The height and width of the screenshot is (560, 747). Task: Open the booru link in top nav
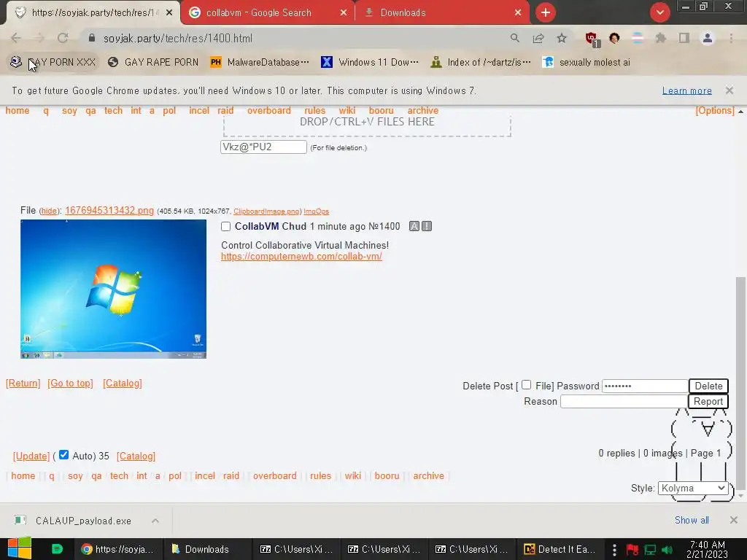pyautogui.click(x=381, y=111)
